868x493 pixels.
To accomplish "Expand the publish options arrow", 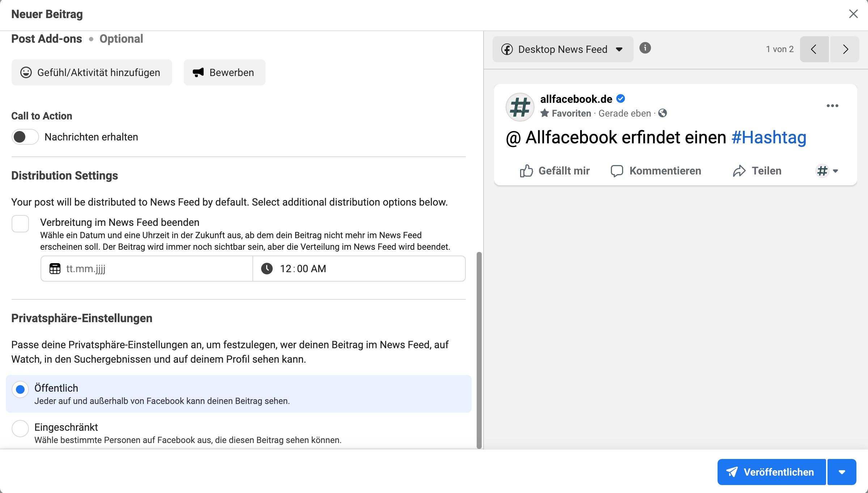I will [842, 472].
